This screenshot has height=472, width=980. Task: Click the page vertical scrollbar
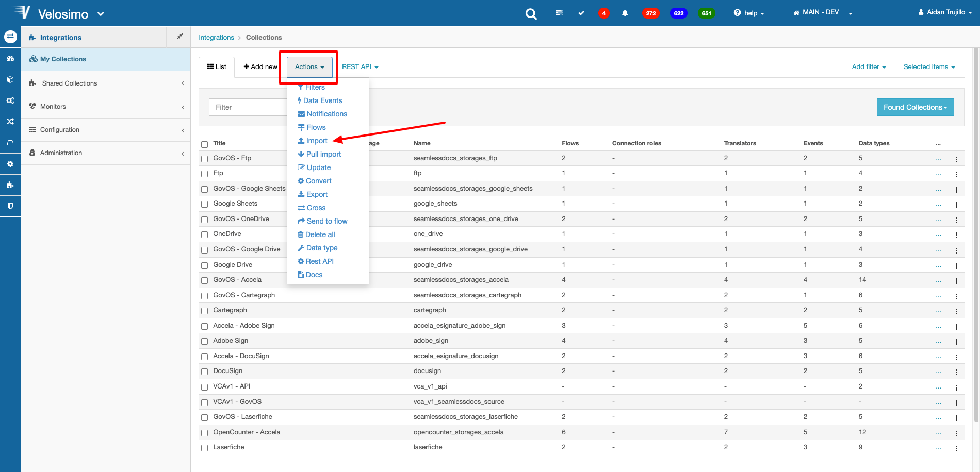coord(976,235)
